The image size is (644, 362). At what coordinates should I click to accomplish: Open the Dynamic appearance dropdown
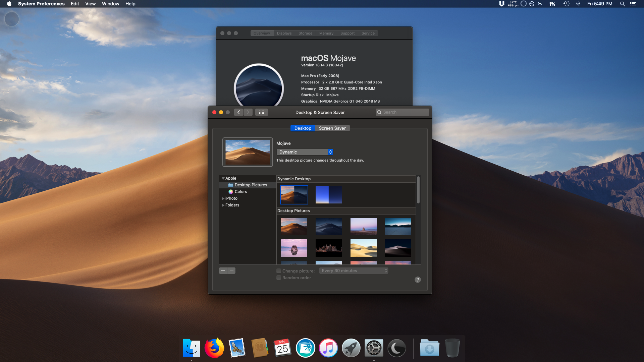click(x=305, y=152)
